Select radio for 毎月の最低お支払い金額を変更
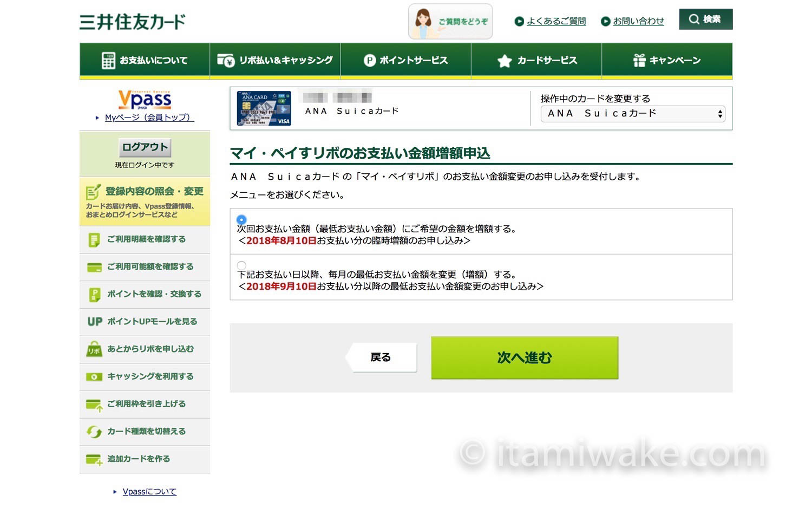This screenshot has height=508, width=812. [x=241, y=265]
